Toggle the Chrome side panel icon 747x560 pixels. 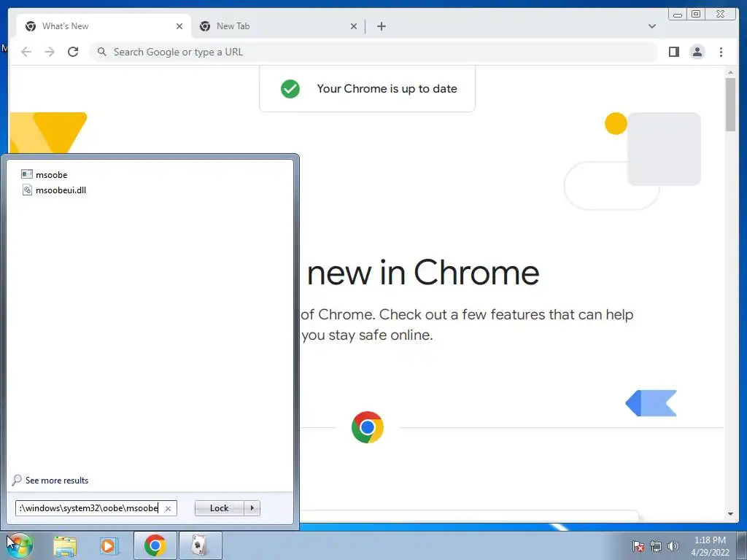click(x=673, y=52)
